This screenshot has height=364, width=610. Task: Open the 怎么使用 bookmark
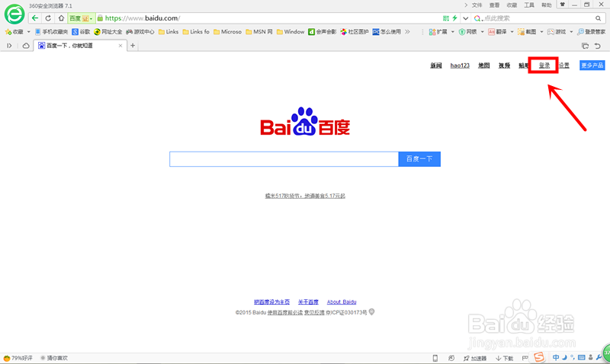pos(387,32)
